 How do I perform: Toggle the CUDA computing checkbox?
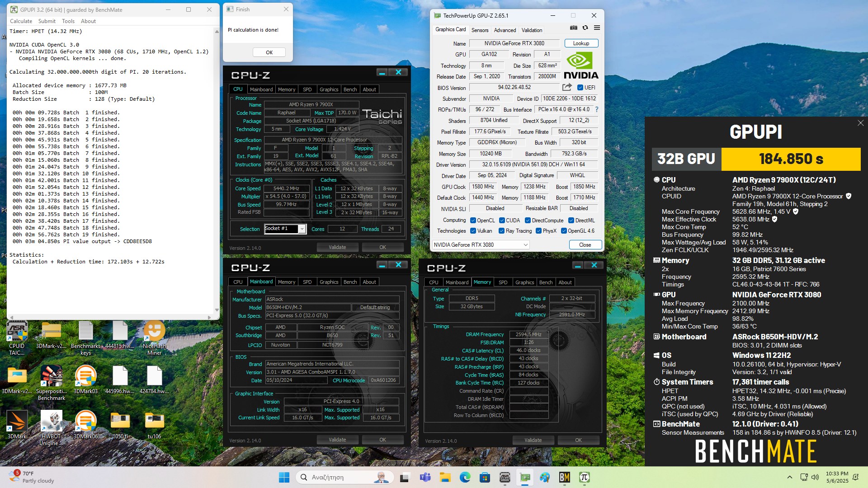click(502, 221)
